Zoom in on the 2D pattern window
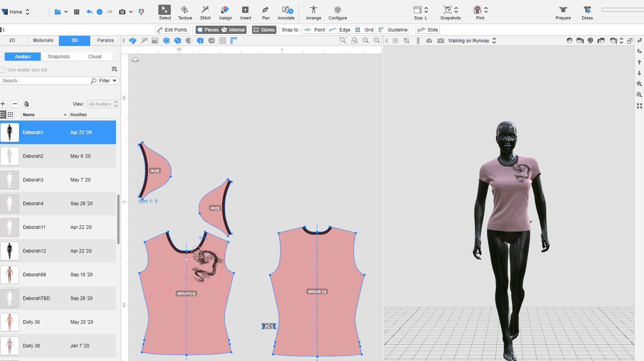Viewport: 644px width, 361px height. point(366,40)
